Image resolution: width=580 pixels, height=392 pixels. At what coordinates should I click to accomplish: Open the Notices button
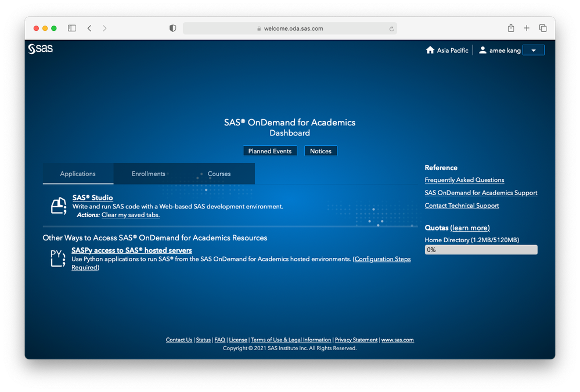(320, 151)
